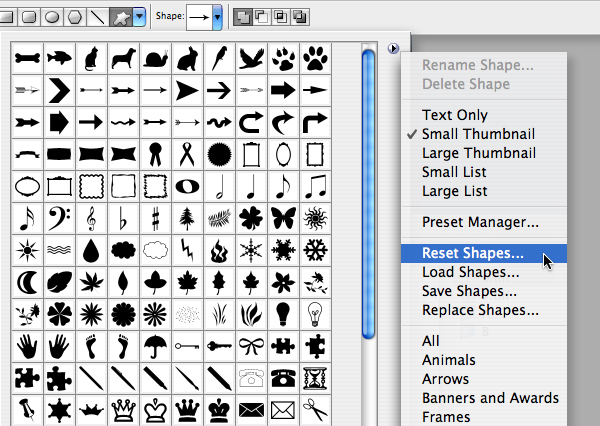Pick the solid light bulb shape
The width and height of the screenshot is (600, 426).
click(283, 315)
